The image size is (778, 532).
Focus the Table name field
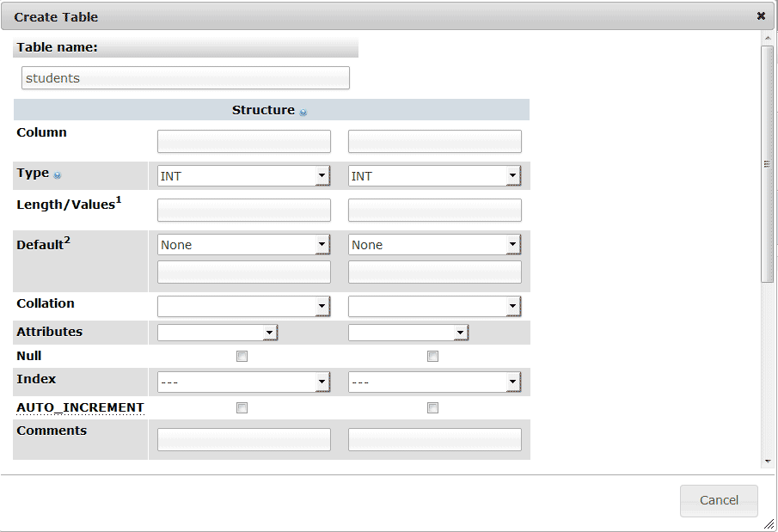[186, 78]
